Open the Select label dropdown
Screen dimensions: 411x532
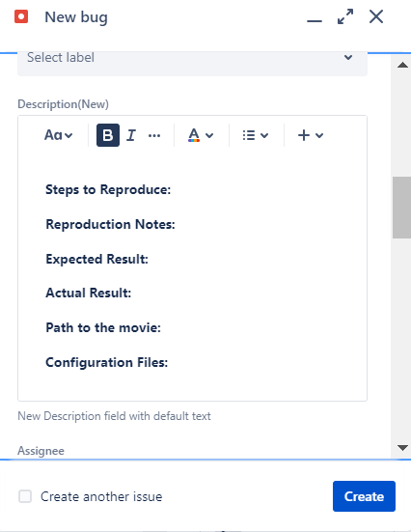[x=192, y=63]
